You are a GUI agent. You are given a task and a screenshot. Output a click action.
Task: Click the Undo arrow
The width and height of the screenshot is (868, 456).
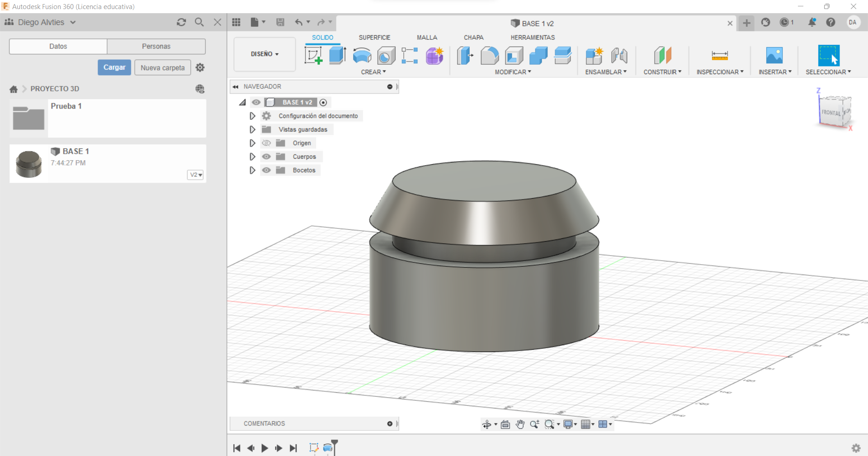(x=299, y=22)
